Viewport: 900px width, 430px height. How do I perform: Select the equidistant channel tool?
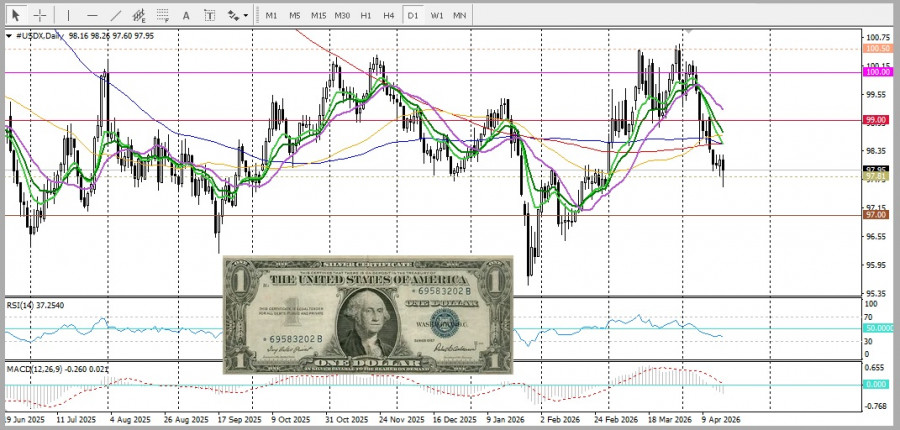pyautogui.click(x=139, y=16)
